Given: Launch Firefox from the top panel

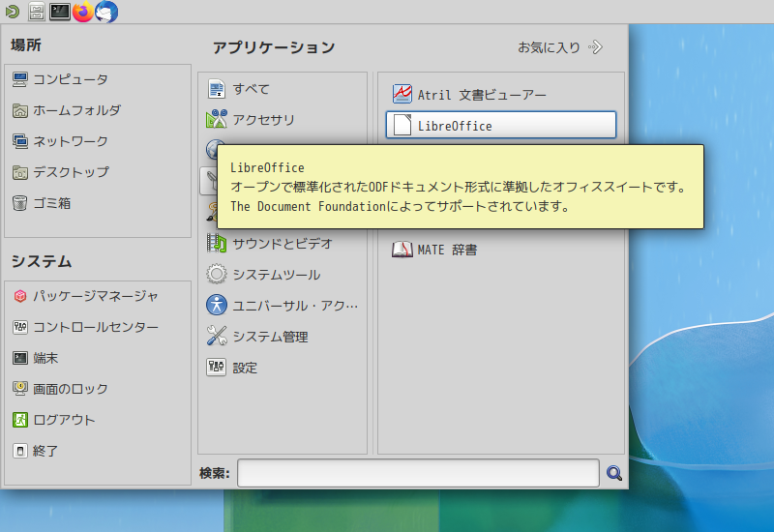Looking at the screenshot, I should coord(83,12).
